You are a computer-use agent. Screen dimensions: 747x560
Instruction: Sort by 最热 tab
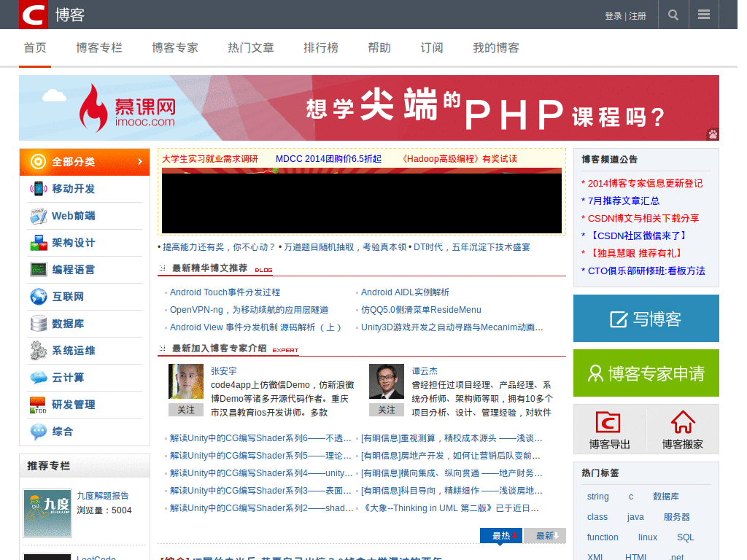point(500,536)
